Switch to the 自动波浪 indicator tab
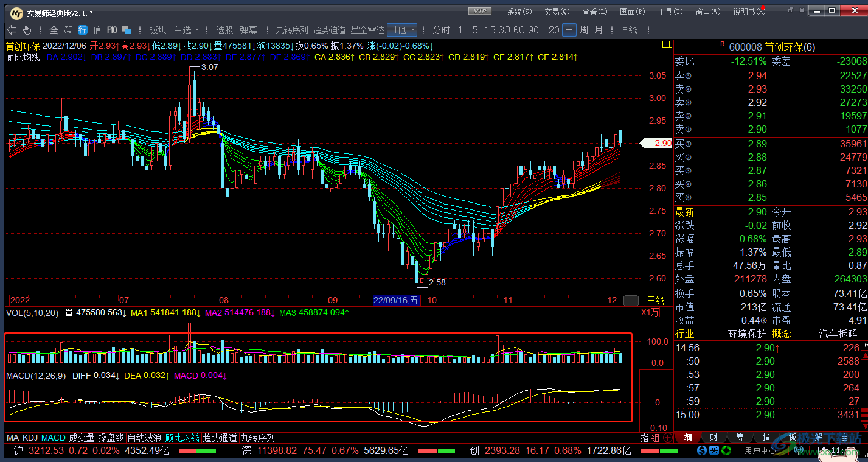This screenshot has height=462, width=868. (145, 438)
